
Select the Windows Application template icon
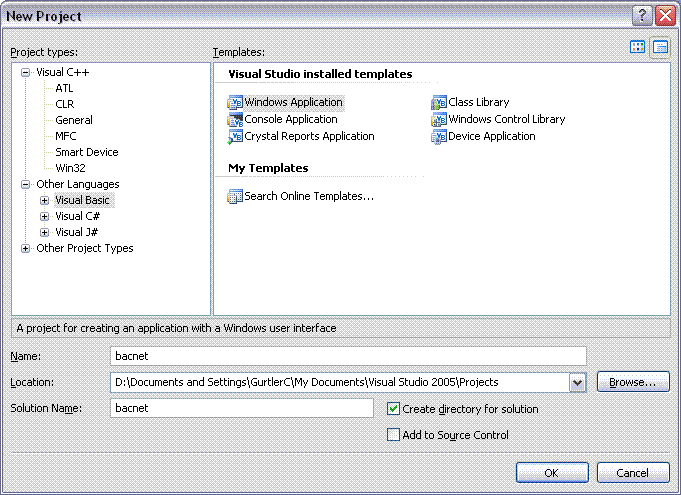pyautogui.click(x=235, y=102)
